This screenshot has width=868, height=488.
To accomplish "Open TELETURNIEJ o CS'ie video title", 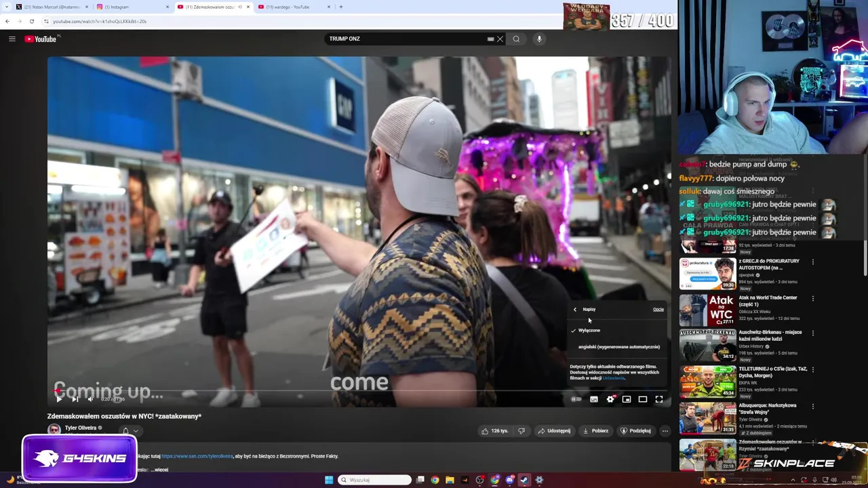I will coord(773,372).
